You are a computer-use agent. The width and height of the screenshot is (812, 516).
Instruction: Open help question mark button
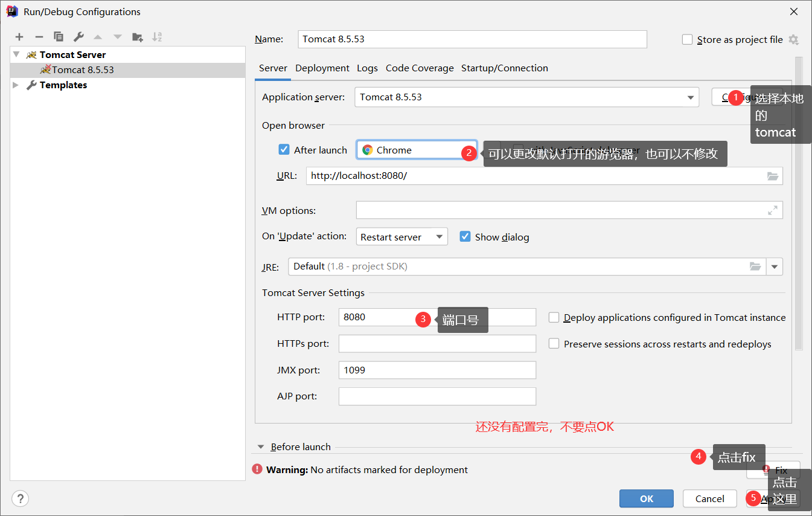20,498
